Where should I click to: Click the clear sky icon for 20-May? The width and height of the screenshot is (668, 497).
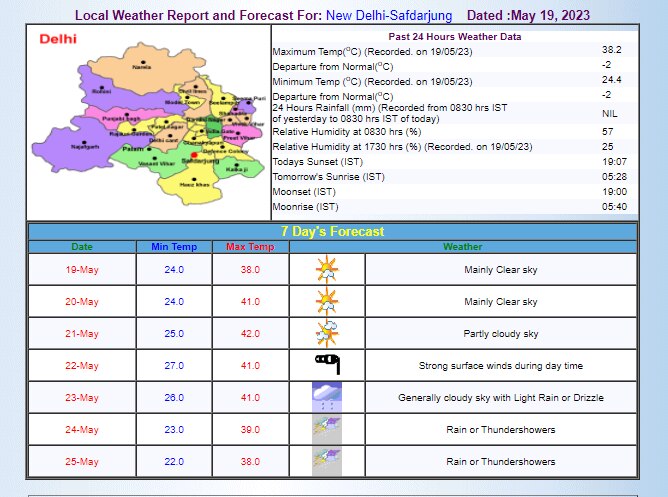click(327, 301)
